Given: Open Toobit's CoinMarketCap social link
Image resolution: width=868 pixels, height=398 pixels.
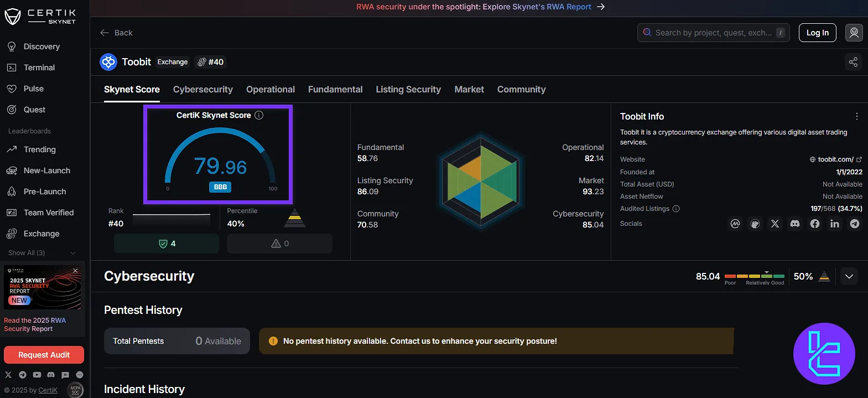Looking at the screenshot, I should (735, 224).
